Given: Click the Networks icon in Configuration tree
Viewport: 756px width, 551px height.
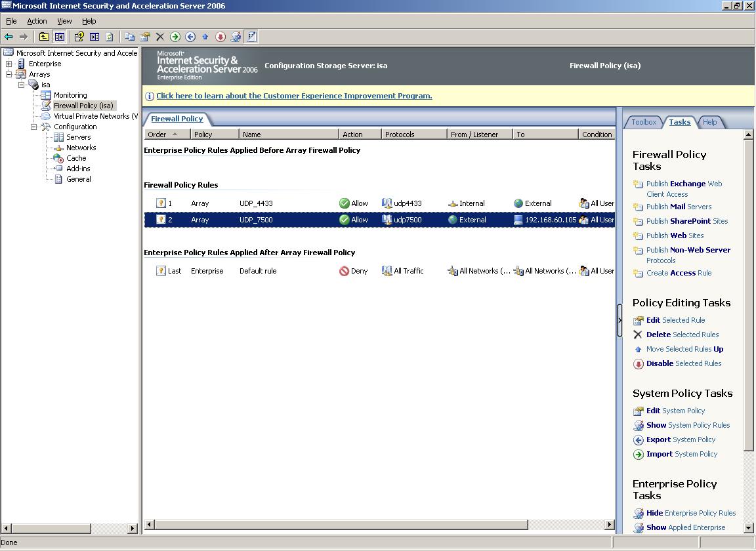Looking at the screenshot, I should (x=58, y=148).
